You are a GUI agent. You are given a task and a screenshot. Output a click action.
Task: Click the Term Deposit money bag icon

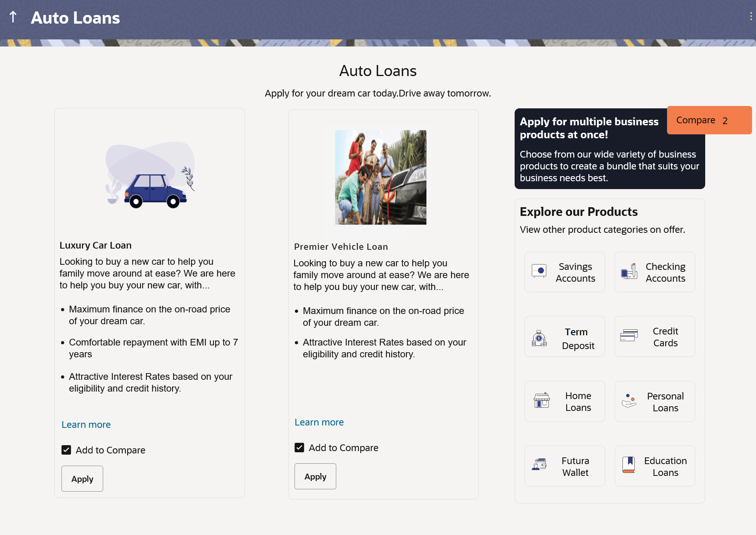click(x=539, y=338)
